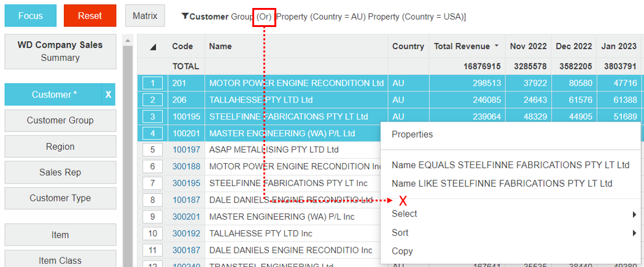Expand the Sort submenu arrow
This screenshot has width=644, height=267.
click(x=635, y=233)
